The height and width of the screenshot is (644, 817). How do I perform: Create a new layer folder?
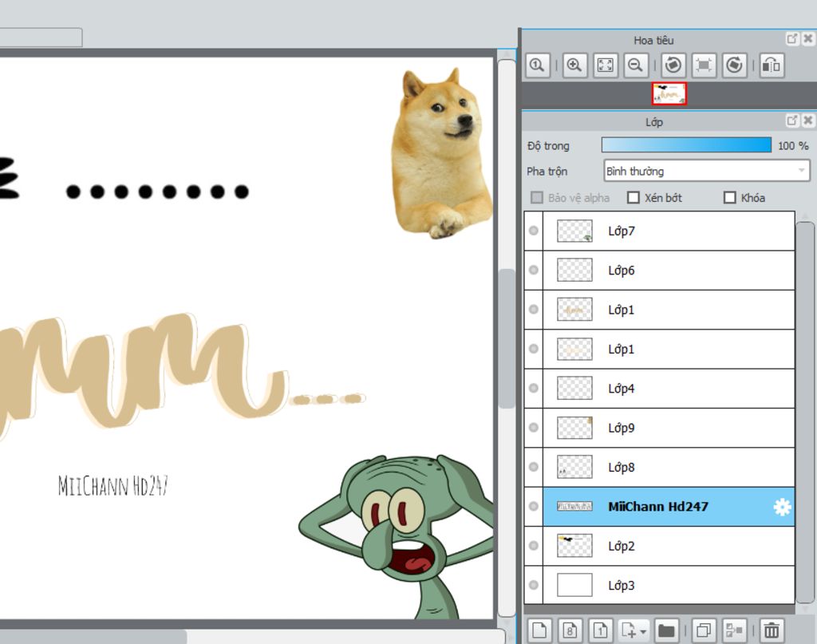coord(666,630)
